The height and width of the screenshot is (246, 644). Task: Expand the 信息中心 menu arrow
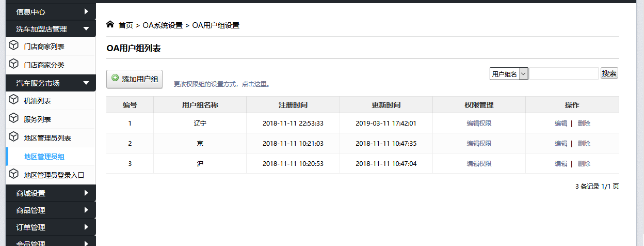tap(86, 11)
